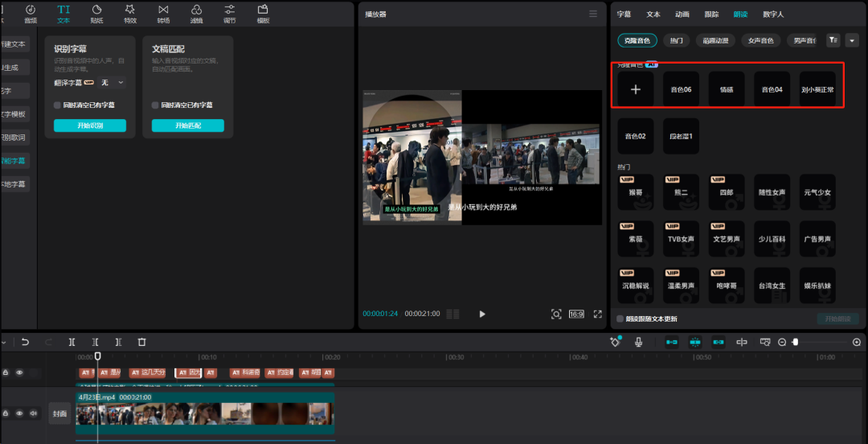Check 同时清空已有字幕 under 识别字幕

pyautogui.click(x=57, y=105)
